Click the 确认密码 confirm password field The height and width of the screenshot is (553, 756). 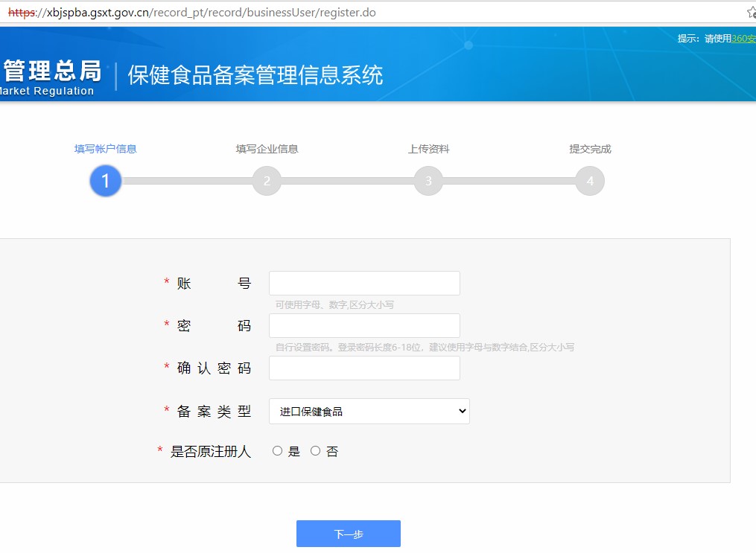(x=363, y=368)
